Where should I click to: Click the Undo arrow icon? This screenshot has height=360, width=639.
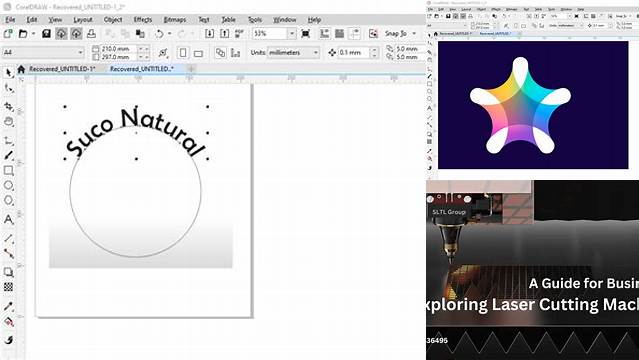point(159,34)
